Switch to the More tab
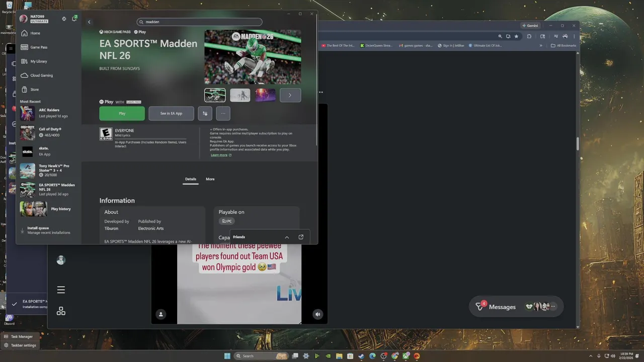644x362 pixels. 210,179
